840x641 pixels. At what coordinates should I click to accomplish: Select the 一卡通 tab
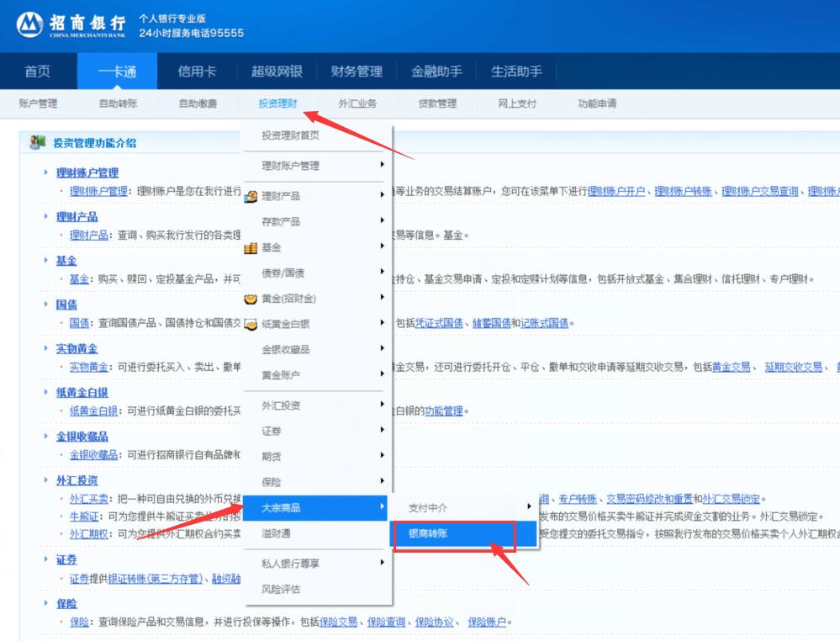click(118, 72)
